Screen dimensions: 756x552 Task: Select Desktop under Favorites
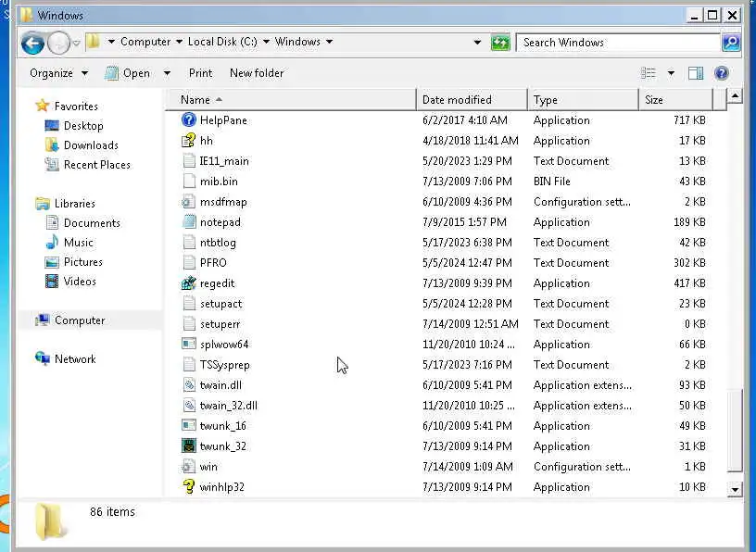(83, 126)
